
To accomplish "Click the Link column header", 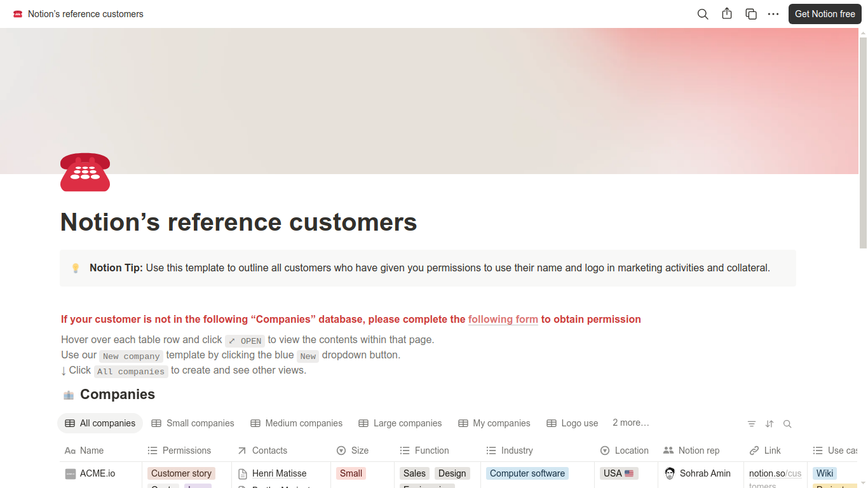I will coord(775,451).
